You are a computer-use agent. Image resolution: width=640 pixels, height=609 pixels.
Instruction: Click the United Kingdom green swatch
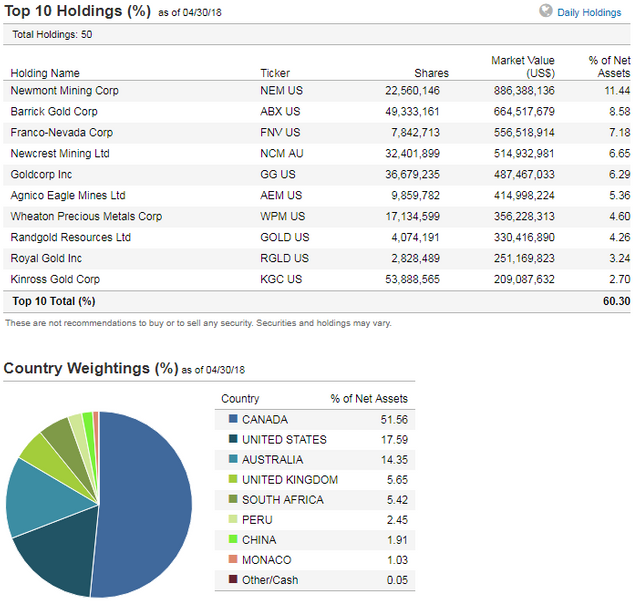[233, 479]
